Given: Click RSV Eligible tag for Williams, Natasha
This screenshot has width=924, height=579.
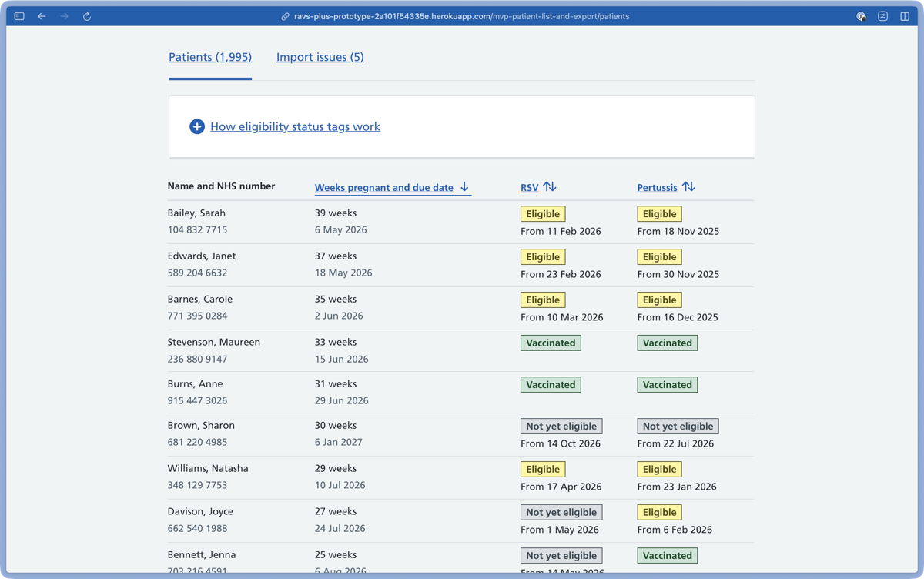Looking at the screenshot, I should [x=543, y=470].
